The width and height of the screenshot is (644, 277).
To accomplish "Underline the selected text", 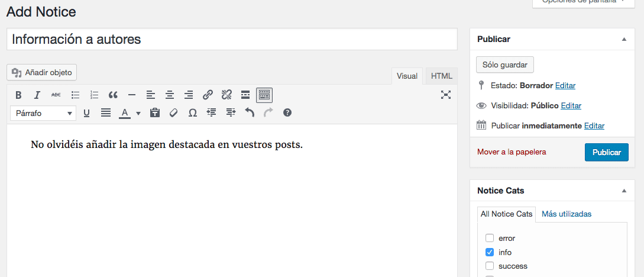I will [87, 112].
